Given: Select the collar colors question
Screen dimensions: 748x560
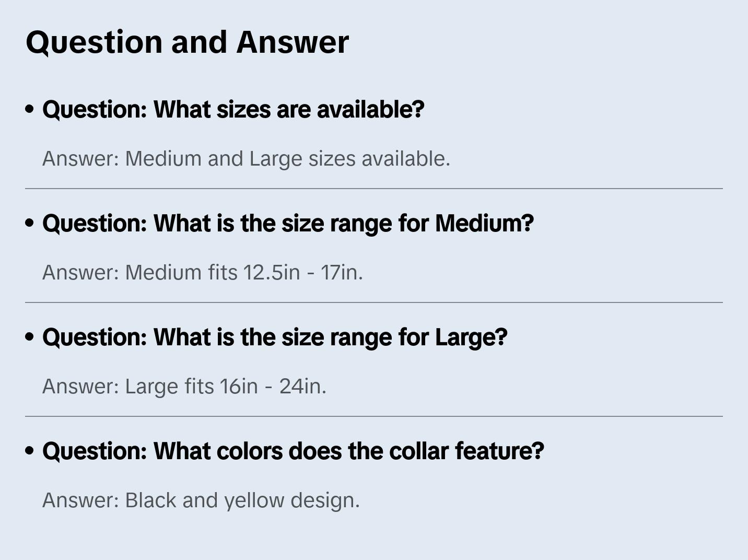Looking at the screenshot, I should (x=293, y=451).
